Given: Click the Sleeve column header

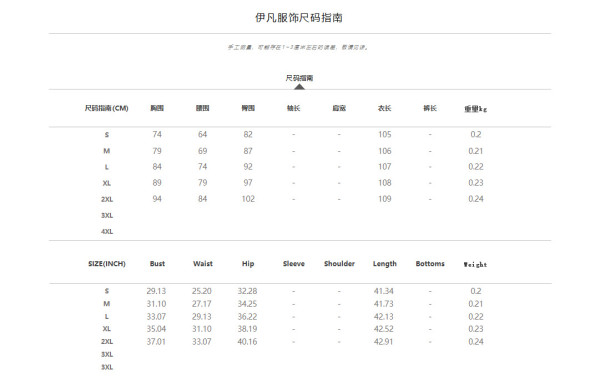Looking at the screenshot, I should [293, 264].
